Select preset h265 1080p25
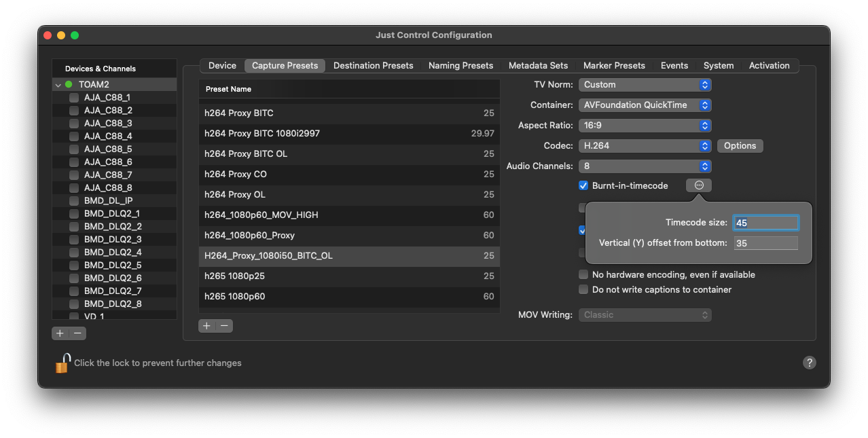This screenshot has height=438, width=868. click(349, 276)
